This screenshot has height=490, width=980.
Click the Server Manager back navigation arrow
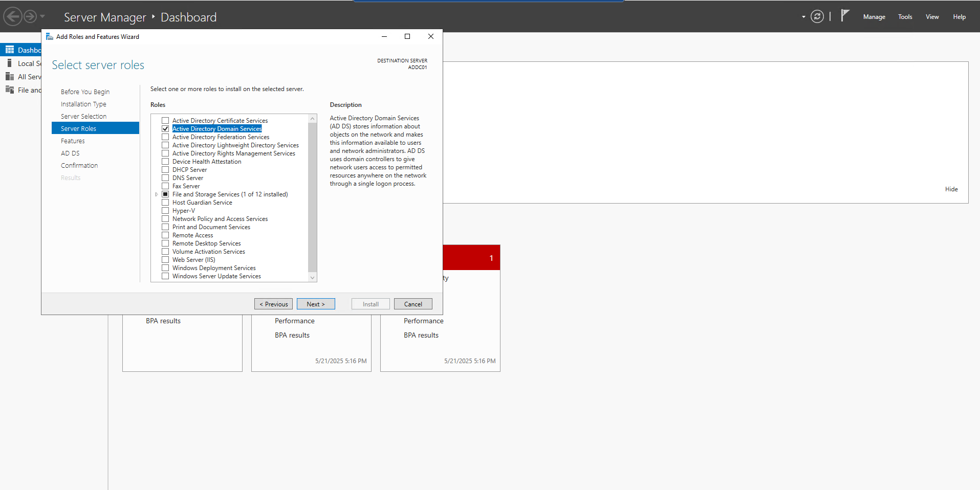point(13,17)
